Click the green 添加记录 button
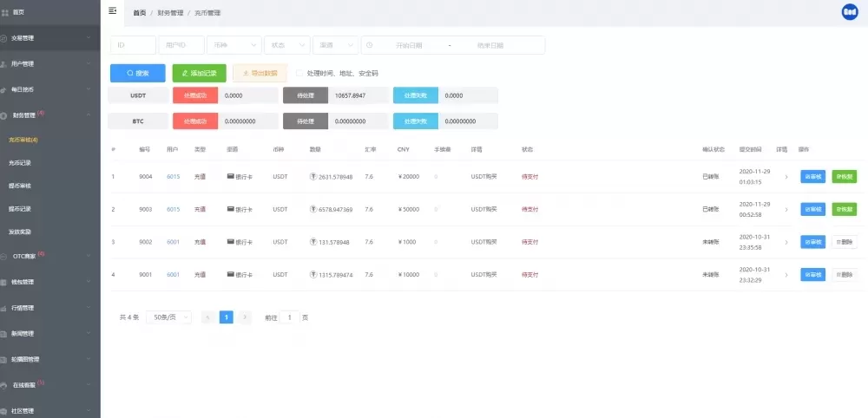Viewport: 868px width, 418px height. click(x=200, y=74)
